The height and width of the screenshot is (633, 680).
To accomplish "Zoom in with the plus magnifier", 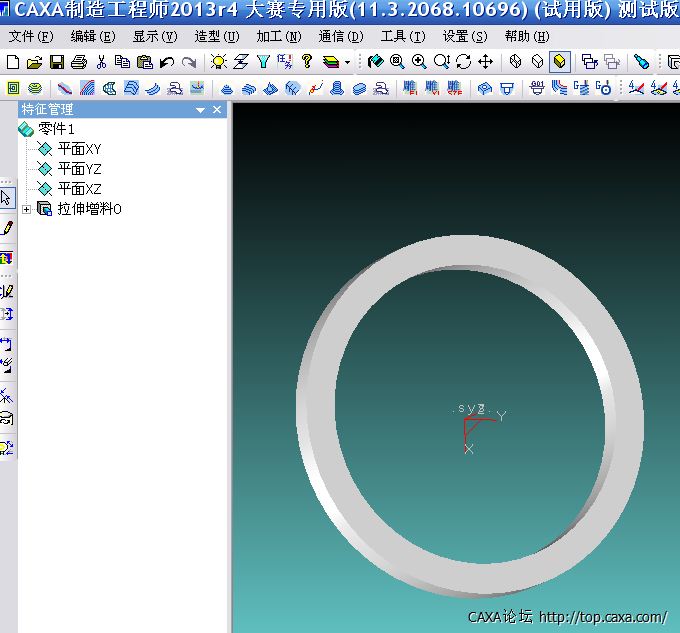I will click(419, 62).
